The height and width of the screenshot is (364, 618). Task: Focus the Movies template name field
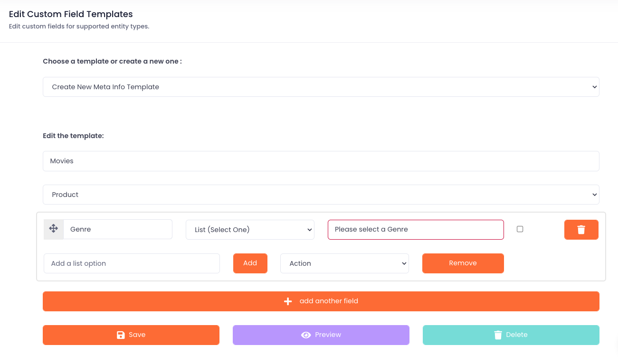click(x=321, y=161)
